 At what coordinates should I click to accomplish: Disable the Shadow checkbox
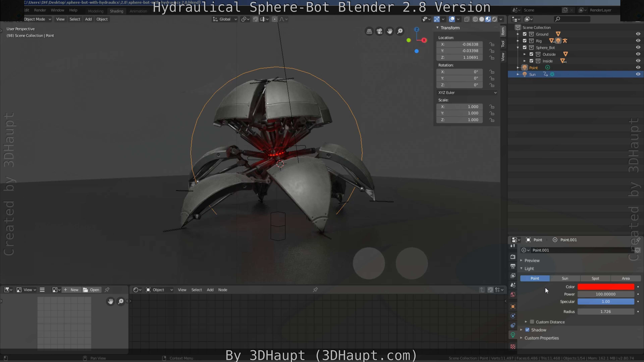click(527, 330)
